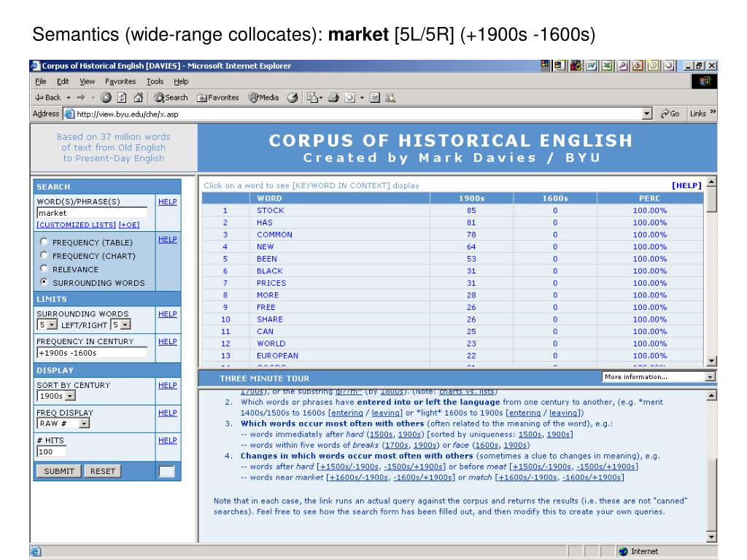
Task: Click the Windows logo throbber icon
Action: tap(704, 82)
